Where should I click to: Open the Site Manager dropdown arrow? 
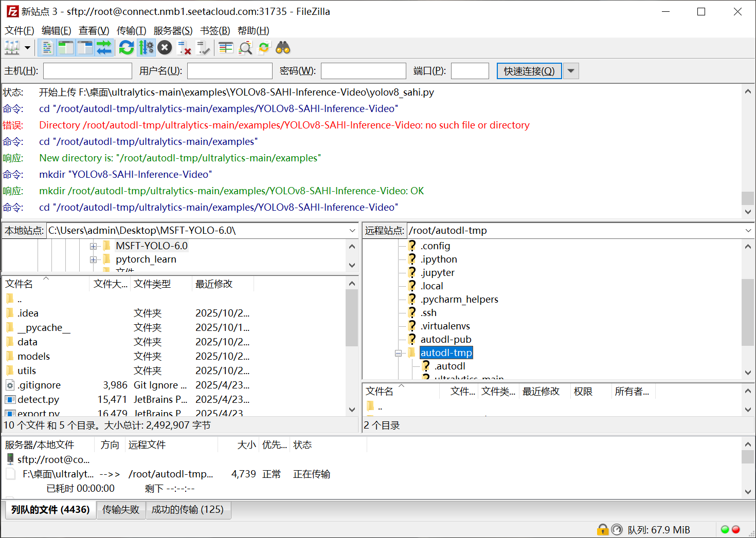(27, 48)
